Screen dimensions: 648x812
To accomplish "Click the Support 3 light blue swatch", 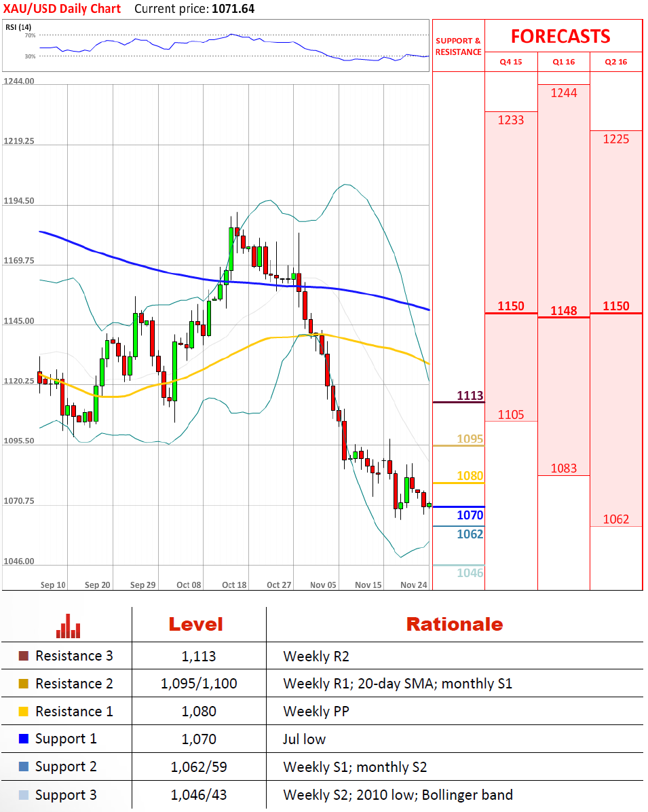I will tap(24, 795).
